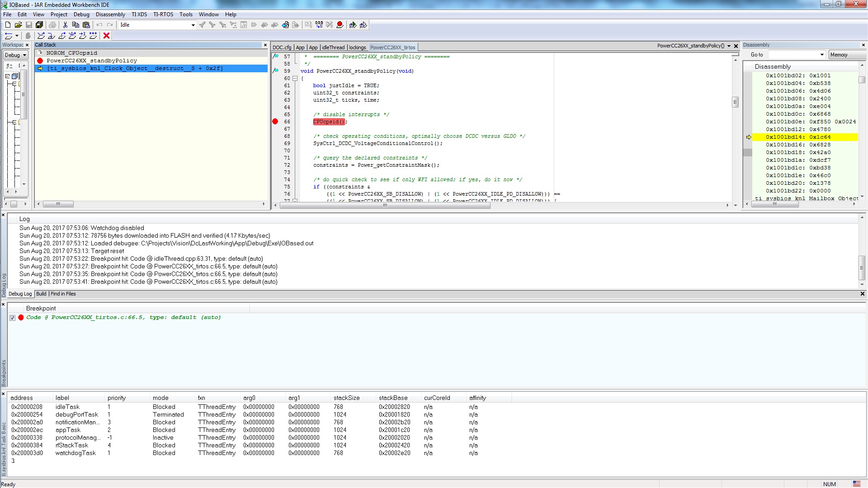Open the Disassembly menu

point(110,14)
